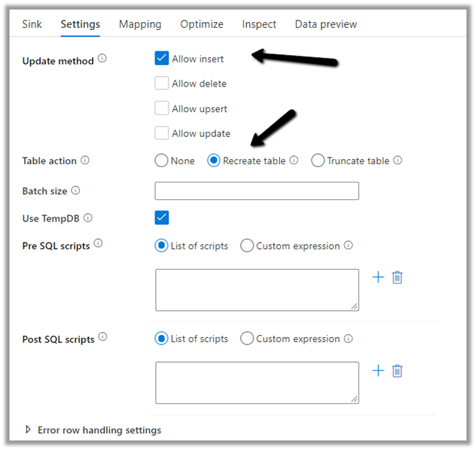Image resolution: width=476 pixels, height=450 pixels.
Task: Click the delete trash icon for Pre SQL scripts
Action: point(397,277)
